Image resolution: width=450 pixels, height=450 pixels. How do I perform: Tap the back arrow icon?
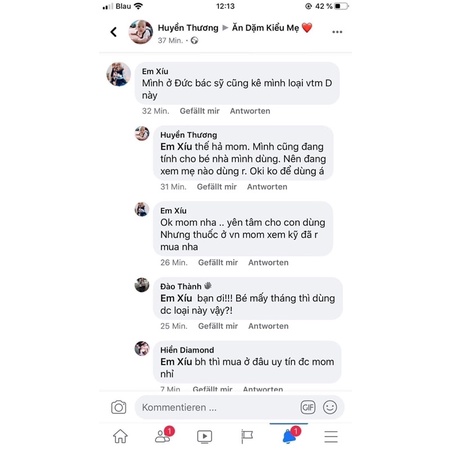point(114,32)
